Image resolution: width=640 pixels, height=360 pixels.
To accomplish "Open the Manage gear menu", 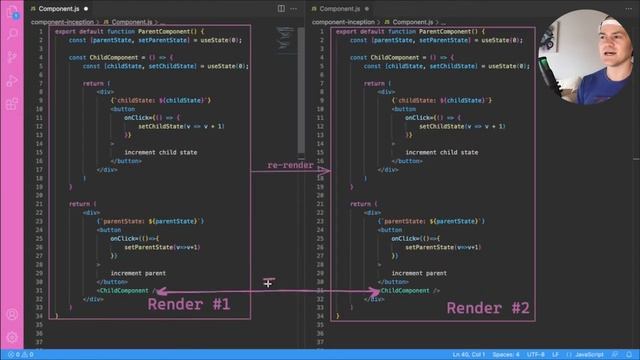I will coord(12,338).
